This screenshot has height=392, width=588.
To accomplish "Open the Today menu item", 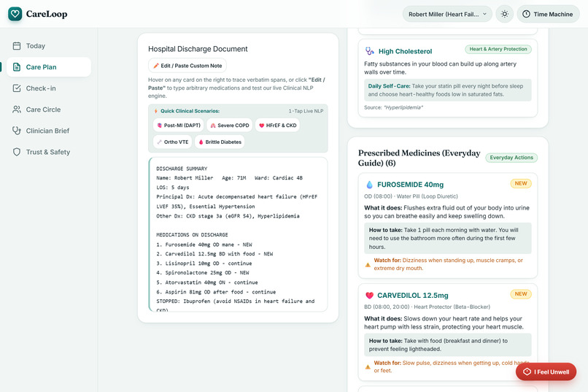I will pyautogui.click(x=49, y=46).
